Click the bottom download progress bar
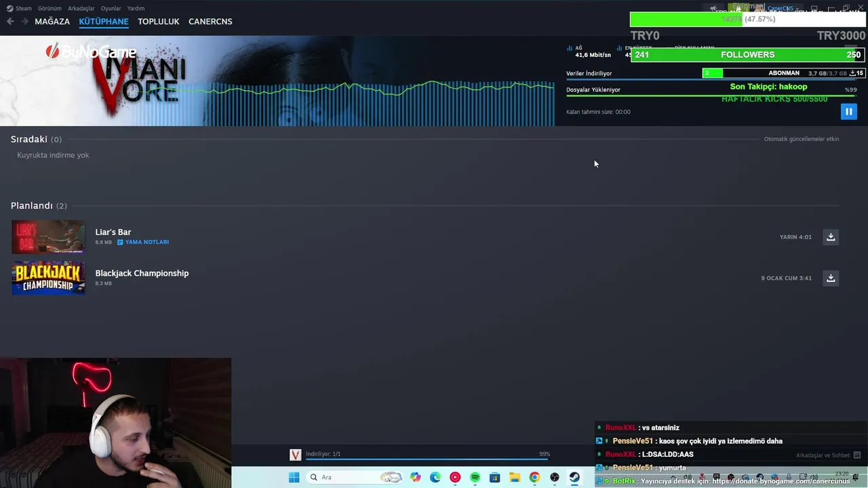Screen dimensions: 868x488 coord(427,460)
